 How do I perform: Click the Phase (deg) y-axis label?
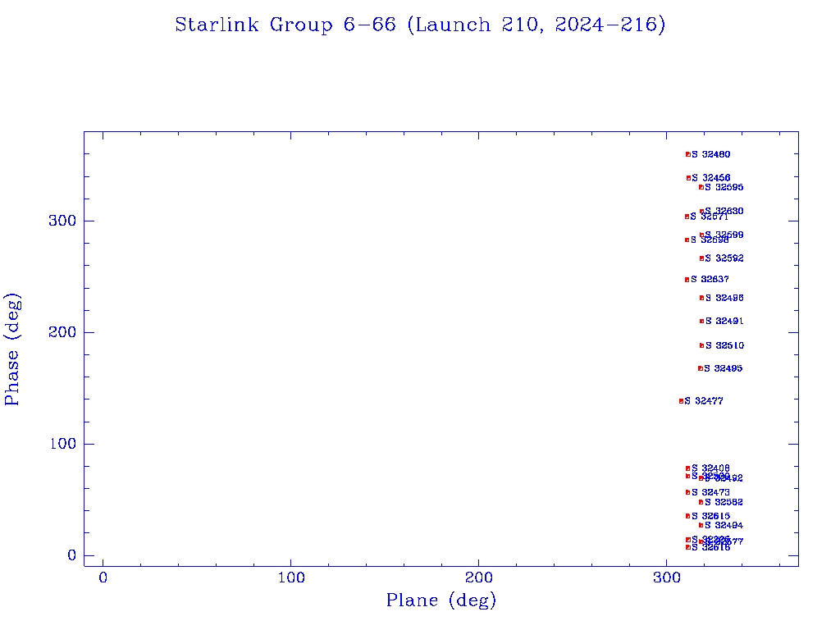[x=12, y=349]
